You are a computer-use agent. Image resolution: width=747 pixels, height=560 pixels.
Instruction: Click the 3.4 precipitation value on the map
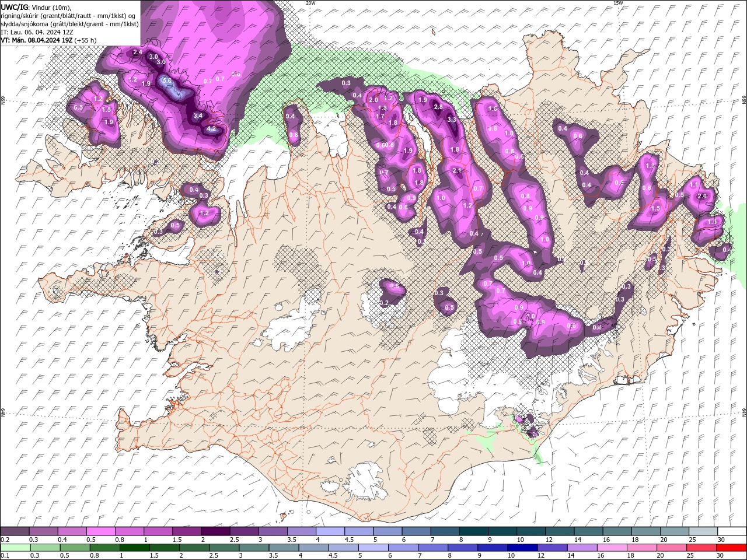pyautogui.click(x=198, y=116)
